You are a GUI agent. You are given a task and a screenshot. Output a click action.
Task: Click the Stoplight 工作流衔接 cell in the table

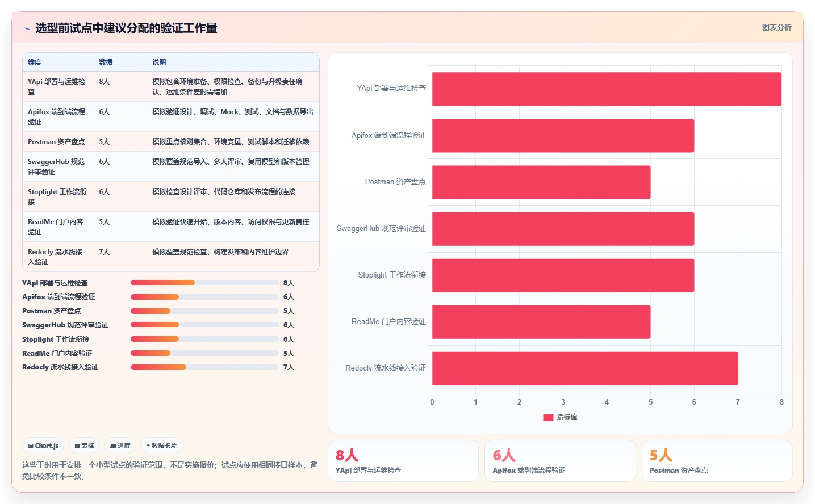[57, 196]
